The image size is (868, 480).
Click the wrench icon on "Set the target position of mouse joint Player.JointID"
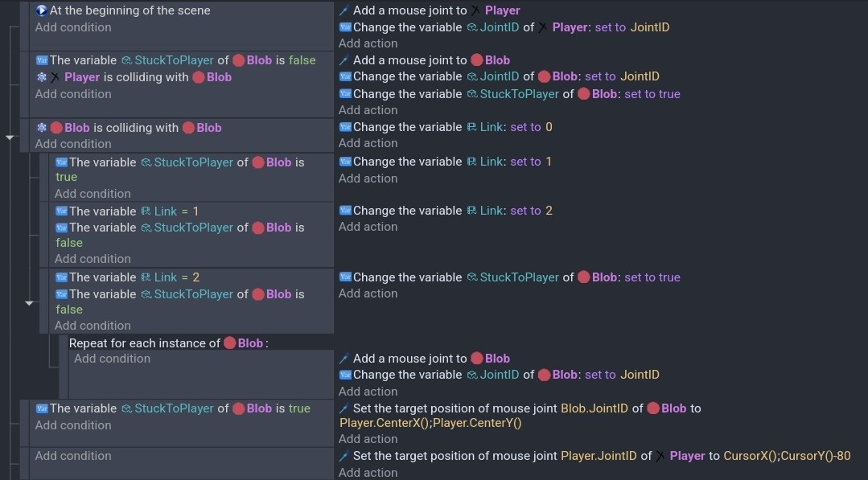coord(344,455)
